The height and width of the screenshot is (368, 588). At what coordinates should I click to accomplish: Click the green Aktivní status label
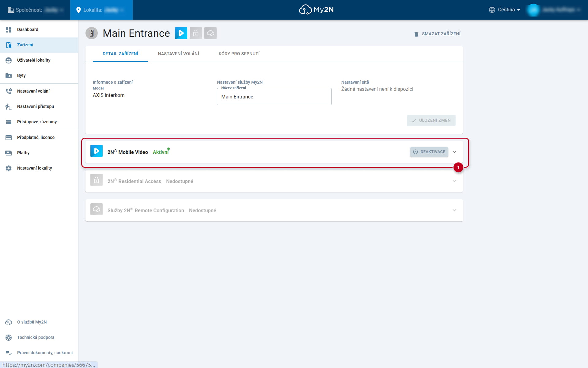[x=161, y=152]
